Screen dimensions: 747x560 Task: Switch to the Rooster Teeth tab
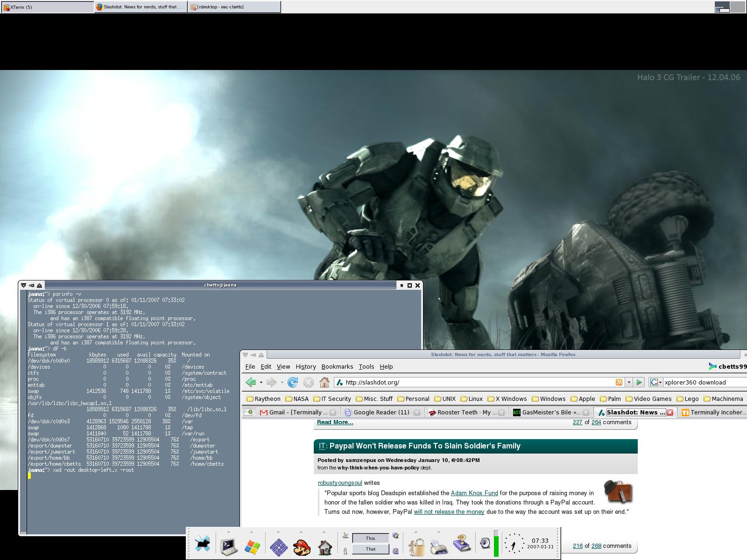(466, 412)
